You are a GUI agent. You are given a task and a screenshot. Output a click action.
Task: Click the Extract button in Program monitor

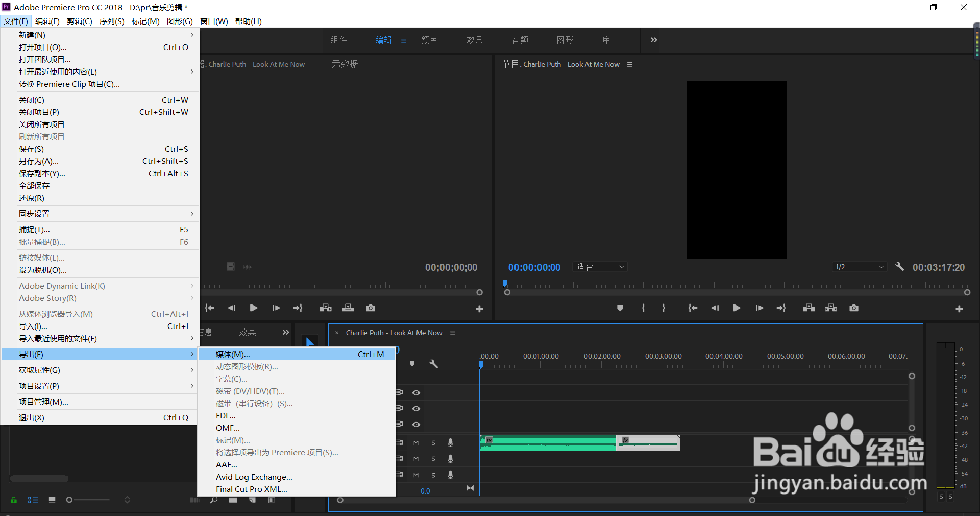pos(831,308)
